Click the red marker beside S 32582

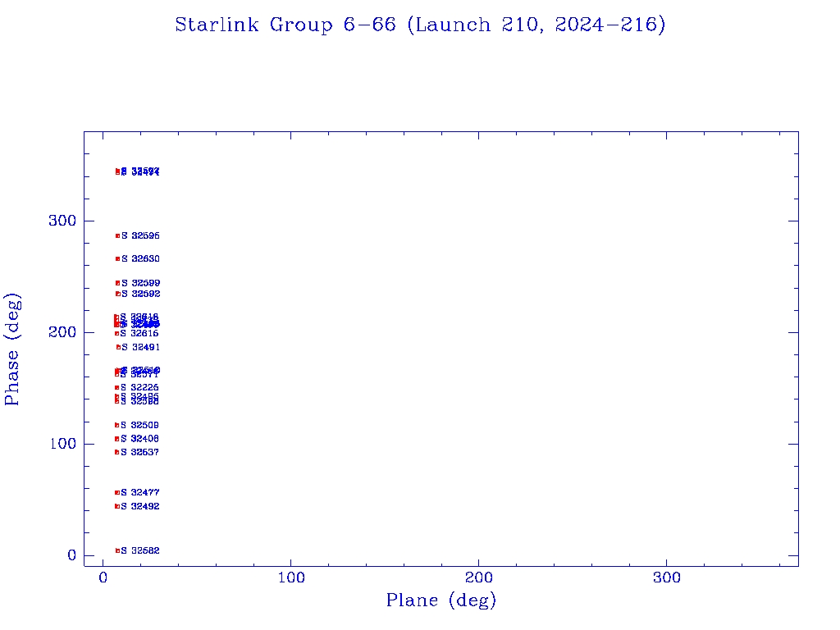[117, 550]
